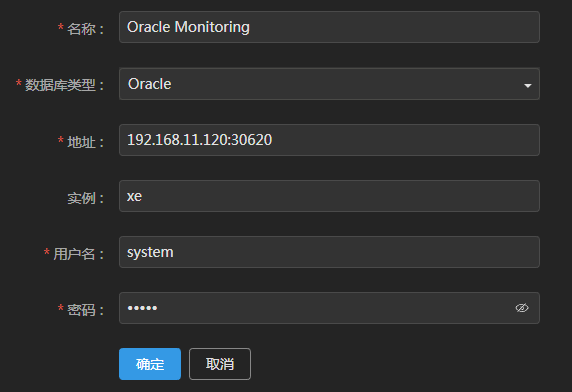Click the 地址 label
This screenshot has width=572, height=392.
[85, 142]
